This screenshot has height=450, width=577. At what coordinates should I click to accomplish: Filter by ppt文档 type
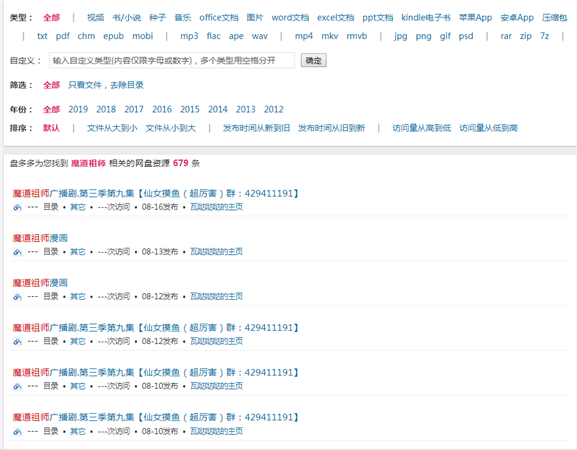point(378,18)
